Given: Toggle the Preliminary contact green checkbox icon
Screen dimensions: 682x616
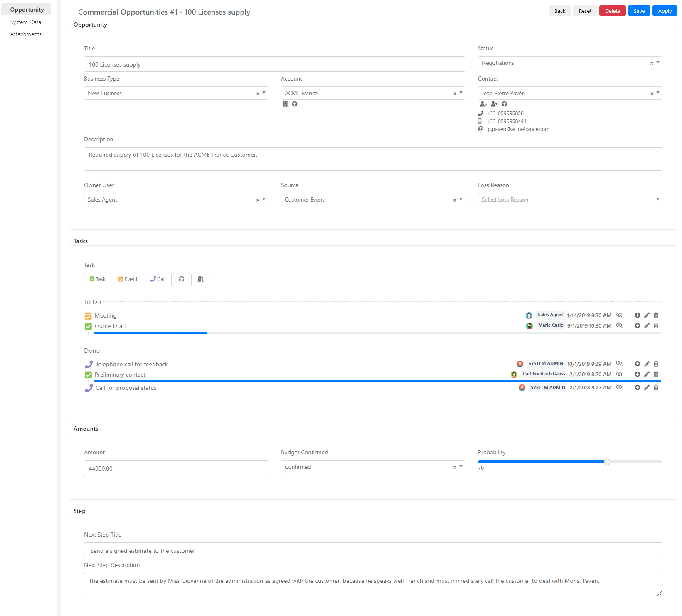Looking at the screenshot, I should [x=88, y=375].
